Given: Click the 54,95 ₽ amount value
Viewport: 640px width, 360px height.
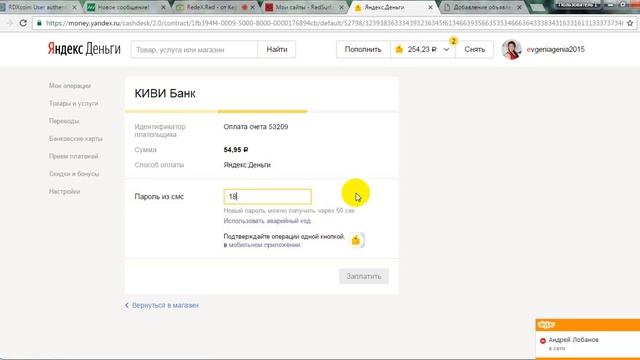Looking at the screenshot, I should pyautogui.click(x=236, y=150).
